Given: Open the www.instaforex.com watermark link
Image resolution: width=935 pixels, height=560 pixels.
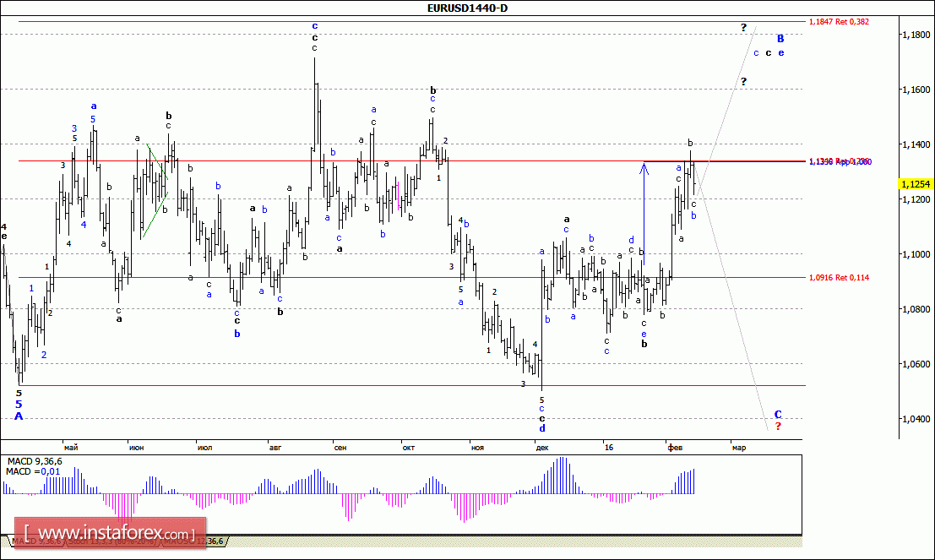Looking at the screenshot, I should click(108, 534).
